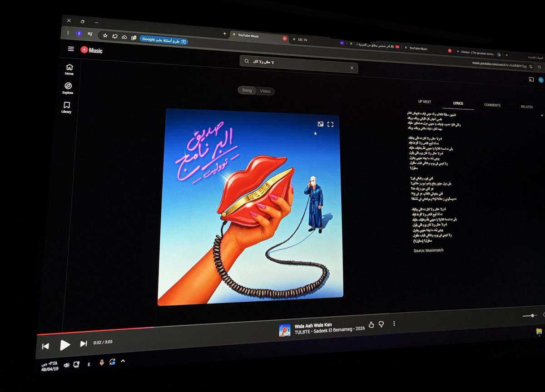Open the account avatar menu
Viewport: 545px width, 392px height.
541,80
